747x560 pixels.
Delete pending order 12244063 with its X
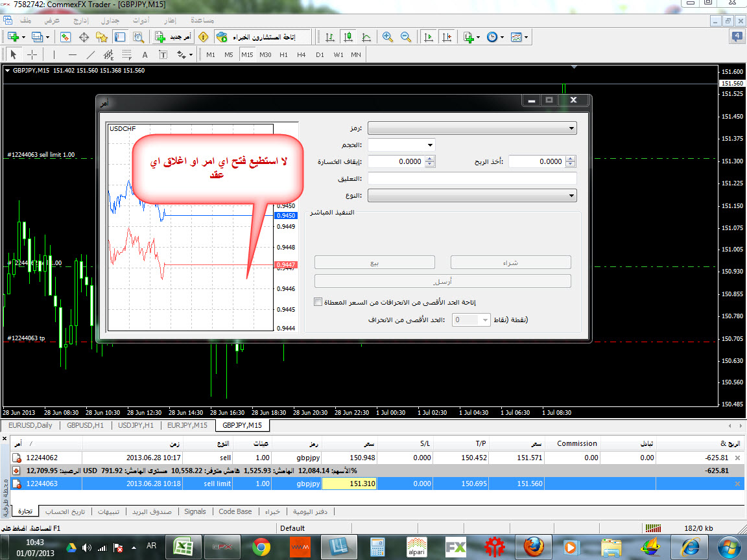(x=737, y=484)
